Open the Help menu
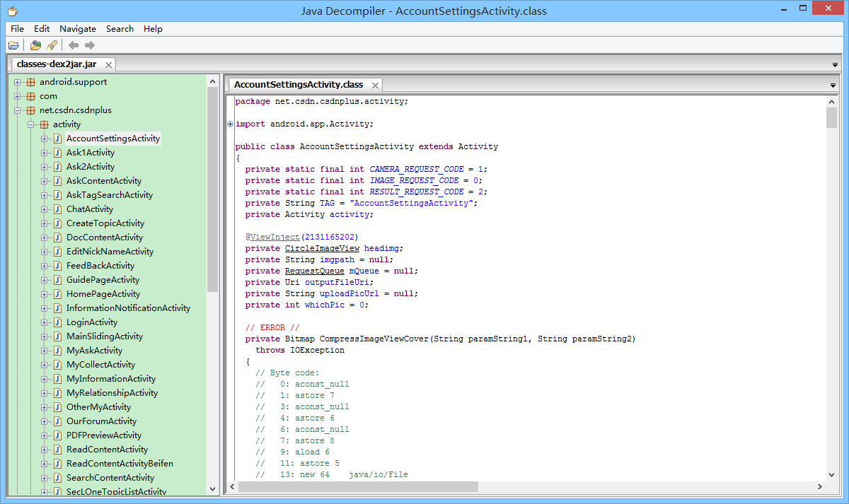849x504 pixels. click(x=153, y=29)
